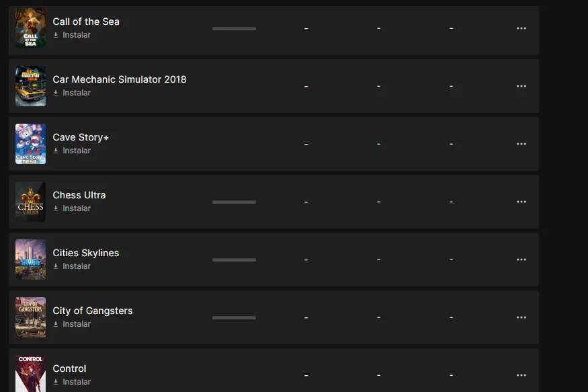Screen dimensions: 588x392
Task: Select the Call of the Sea cover thumbnail
Action: pyautogui.click(x=30, y=28)
